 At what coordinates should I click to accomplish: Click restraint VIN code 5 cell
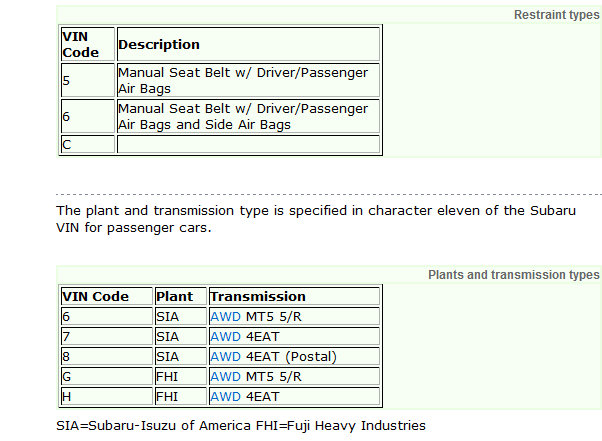tap(87, 80)
